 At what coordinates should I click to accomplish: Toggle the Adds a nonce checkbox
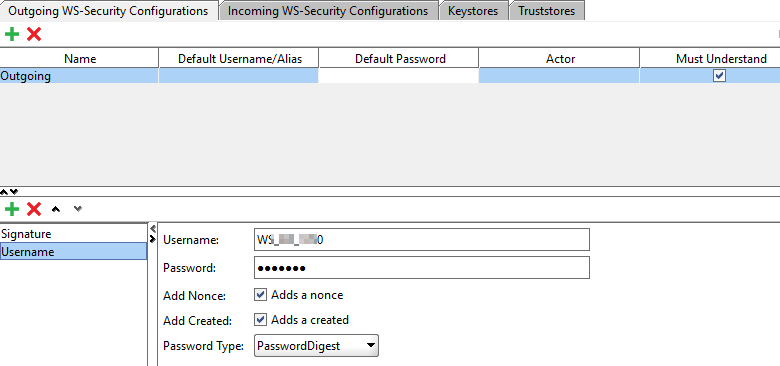click(x=260, y=295)
